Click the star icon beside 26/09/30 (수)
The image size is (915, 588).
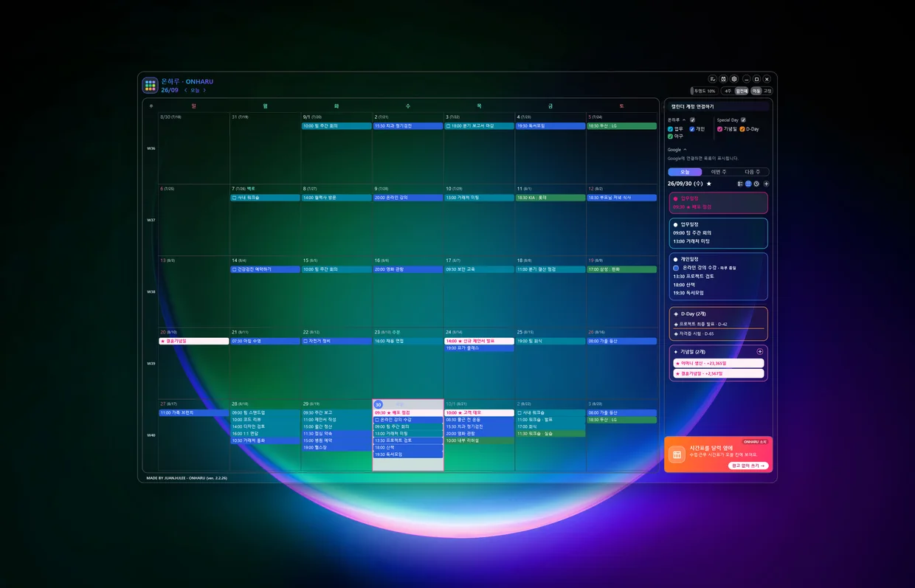(709, 184)
